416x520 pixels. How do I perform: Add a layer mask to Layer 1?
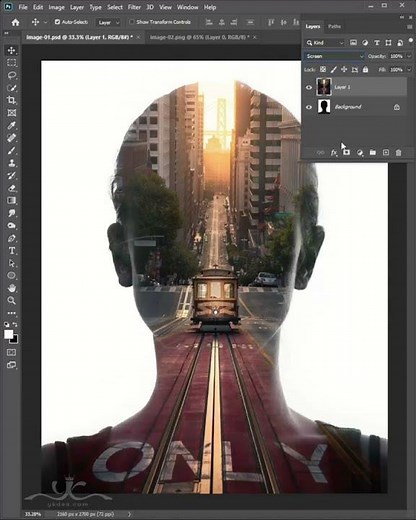tap(347, 153)
